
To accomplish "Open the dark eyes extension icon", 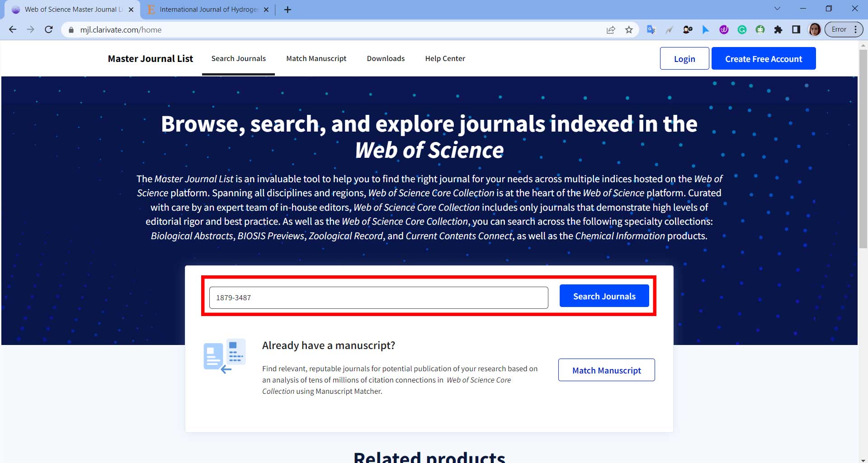I will [688, 30].
